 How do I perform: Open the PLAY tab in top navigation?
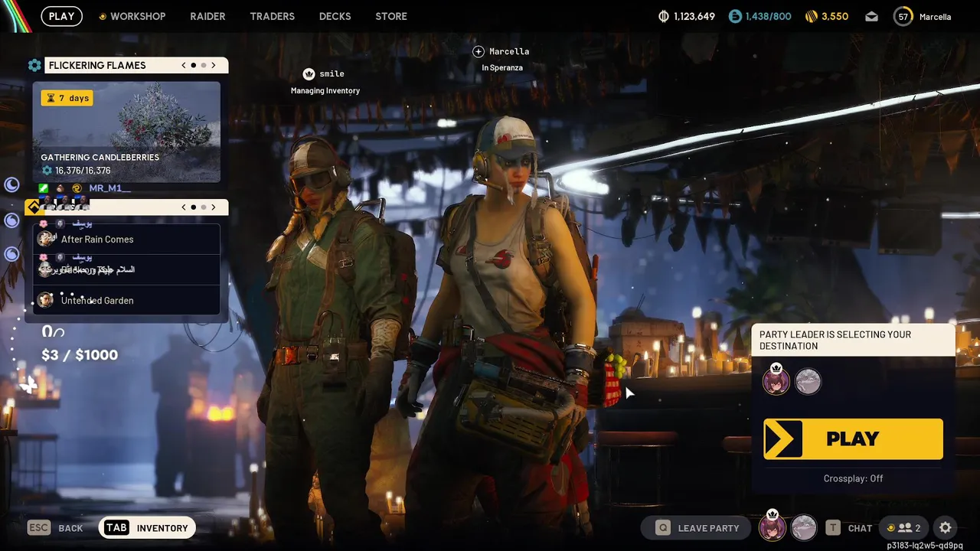coord(61,16)
